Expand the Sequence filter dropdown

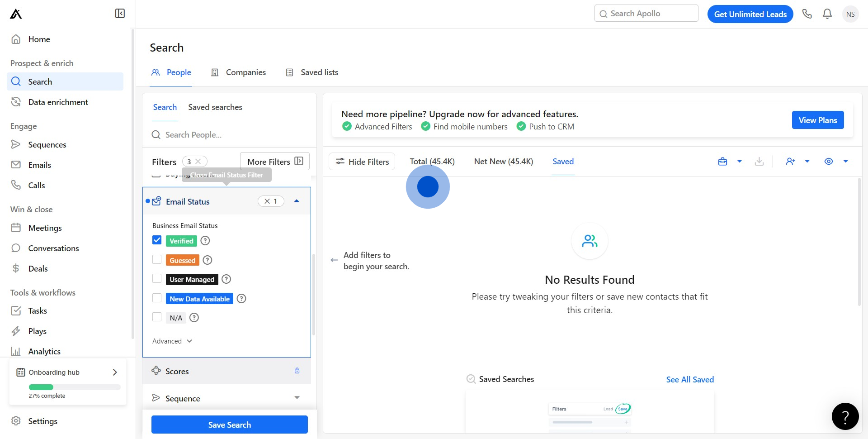pos(297,398)
